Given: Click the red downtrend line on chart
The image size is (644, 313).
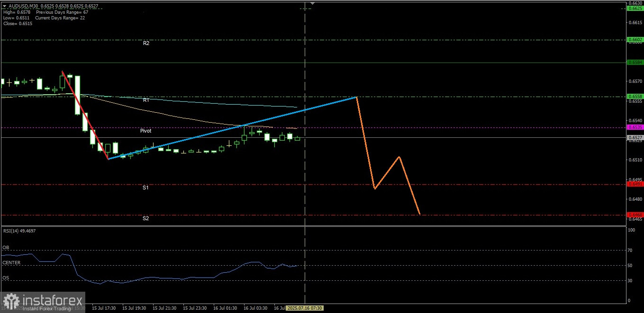Looking at the screenshot, I should point(85,115).
